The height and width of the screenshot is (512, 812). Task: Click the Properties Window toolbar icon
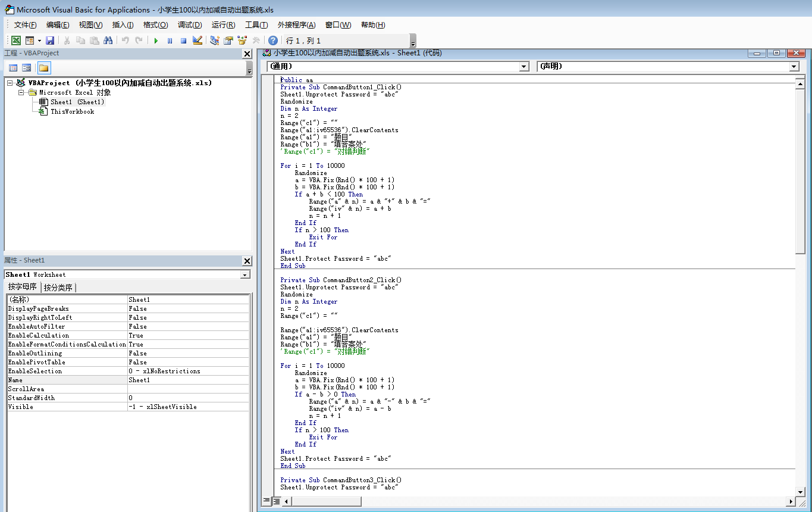(228, 40)
